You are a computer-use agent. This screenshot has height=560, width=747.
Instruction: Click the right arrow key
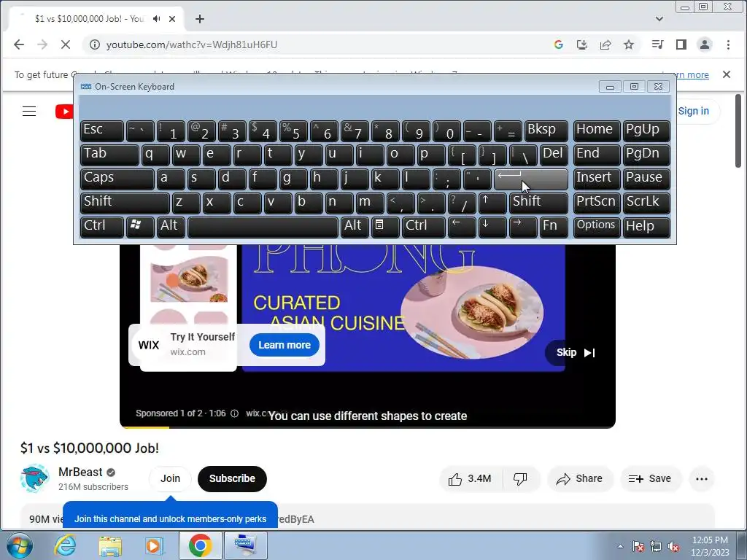(522, 227)
